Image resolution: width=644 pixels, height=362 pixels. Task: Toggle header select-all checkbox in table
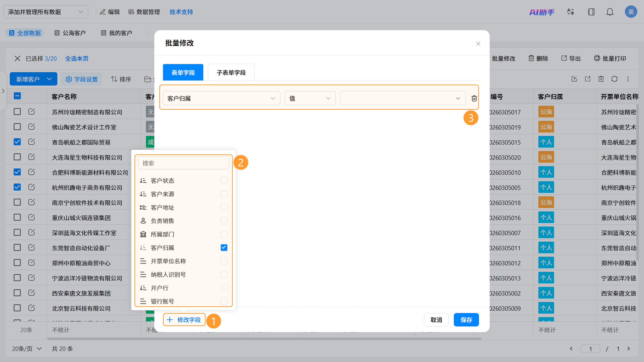click(17, 96)
